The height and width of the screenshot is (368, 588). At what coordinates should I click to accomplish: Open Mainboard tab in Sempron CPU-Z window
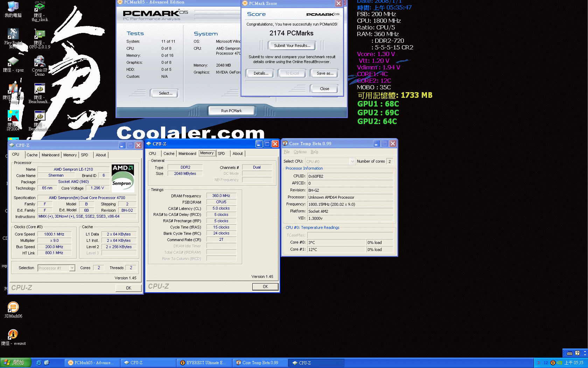coord(50,155)
